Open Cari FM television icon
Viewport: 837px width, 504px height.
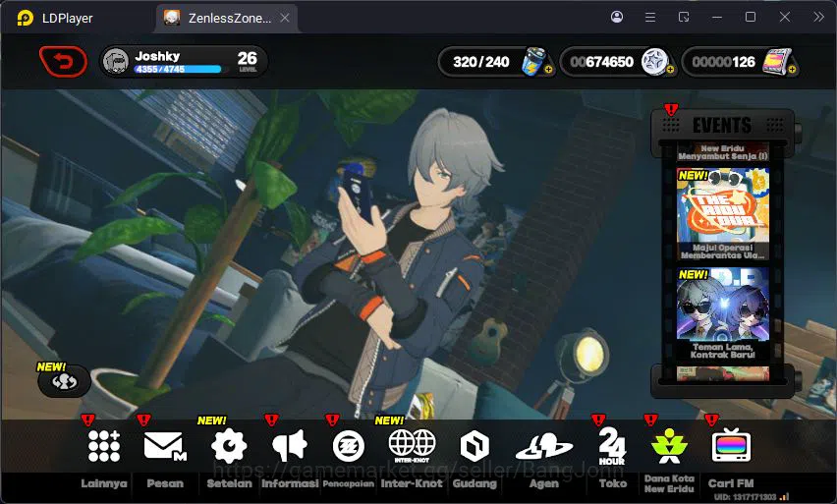click(x=731, y=445)
